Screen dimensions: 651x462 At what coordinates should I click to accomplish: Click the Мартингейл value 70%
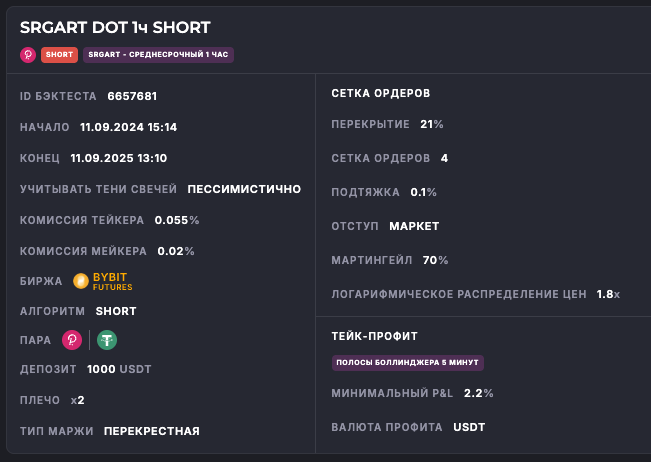(435, 260)
